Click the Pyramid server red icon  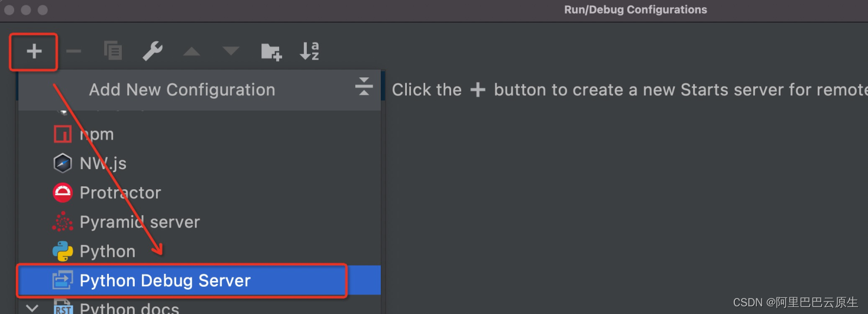click(63, 222)
